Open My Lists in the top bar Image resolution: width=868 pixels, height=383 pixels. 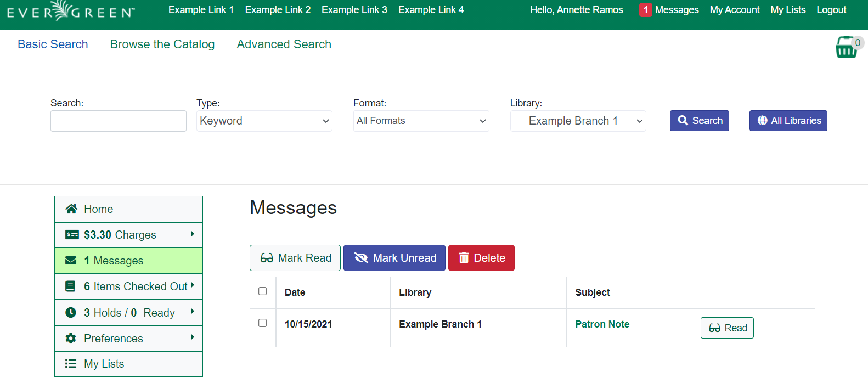[x=788, y=10]
